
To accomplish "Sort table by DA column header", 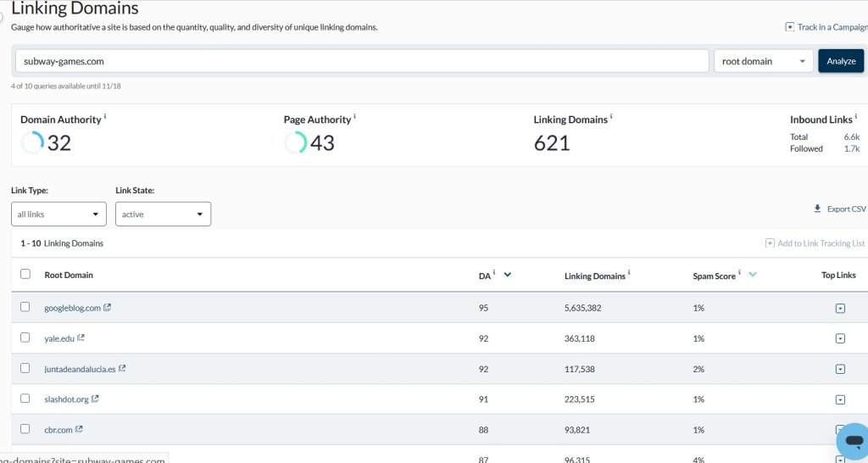I will tap(484, 276).
